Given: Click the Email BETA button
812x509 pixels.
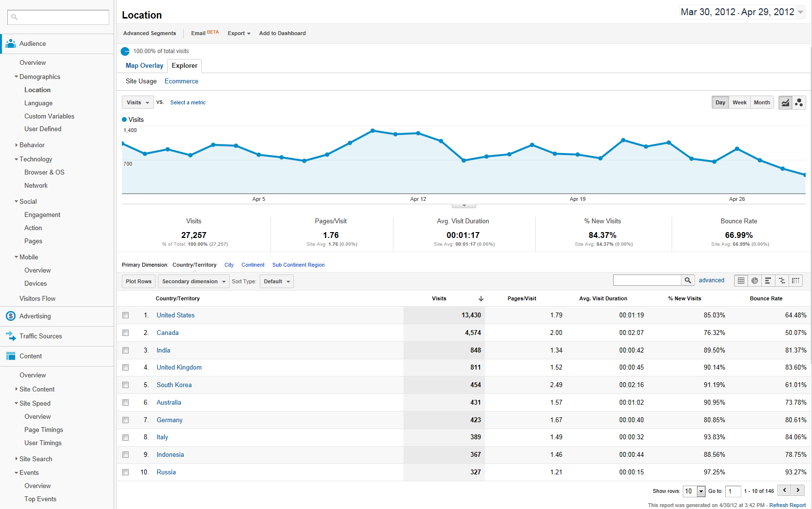Looking at the screenshot, I should [x=205, y=33].
